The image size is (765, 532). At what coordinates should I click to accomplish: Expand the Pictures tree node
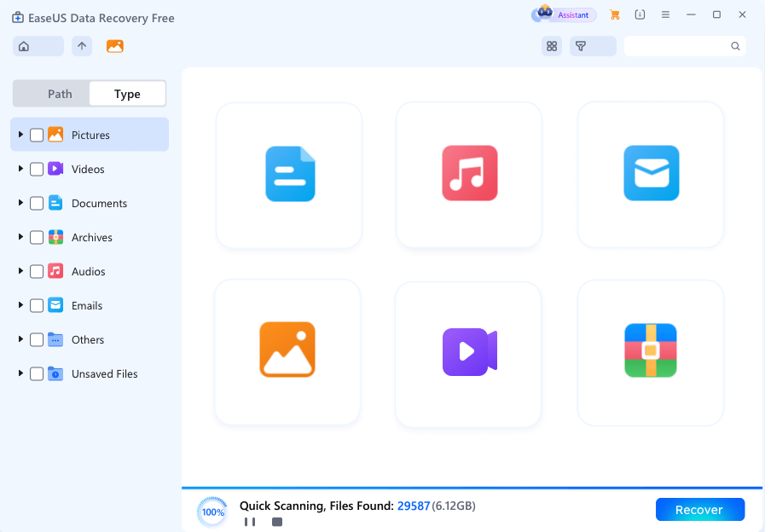coord(20,134)
